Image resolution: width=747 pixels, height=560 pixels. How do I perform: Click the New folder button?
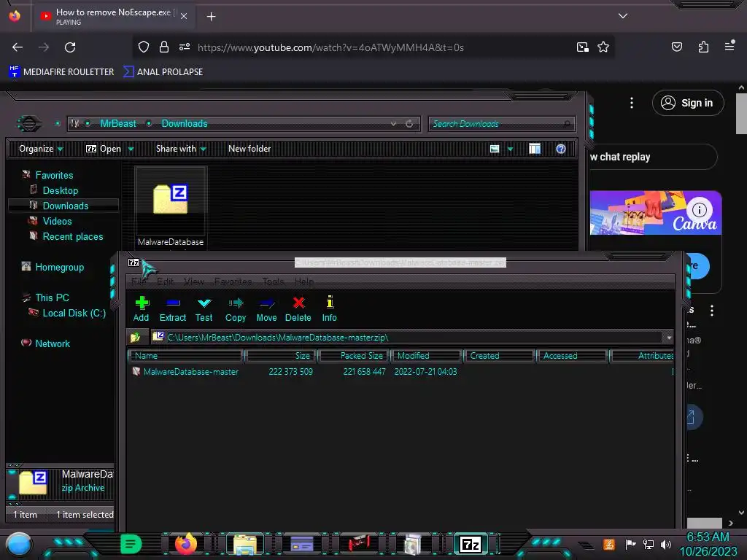point(249,149)
